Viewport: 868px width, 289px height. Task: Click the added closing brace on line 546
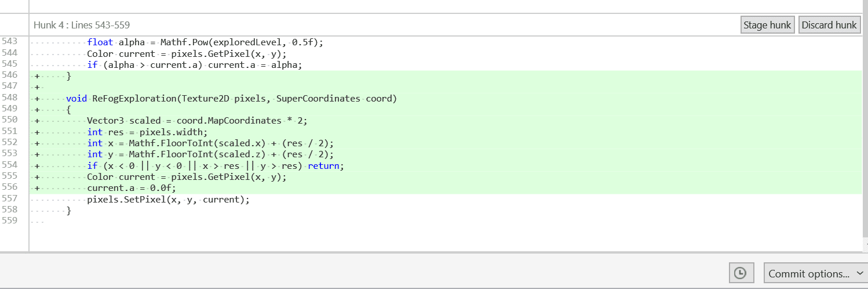[68, 75]
